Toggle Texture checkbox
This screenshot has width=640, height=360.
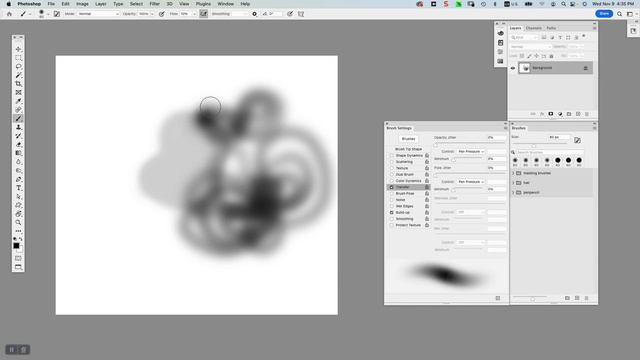[x=391, y=168]
